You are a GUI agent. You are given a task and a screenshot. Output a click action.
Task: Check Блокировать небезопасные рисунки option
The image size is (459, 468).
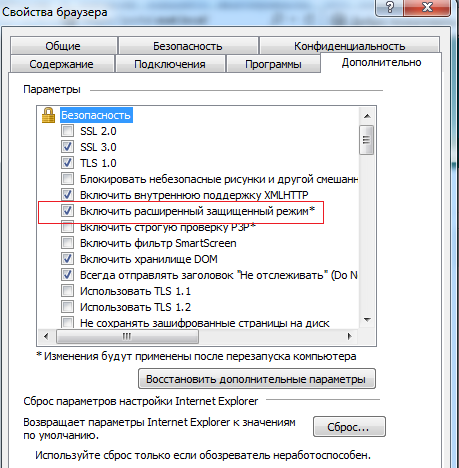pyautogui.click(x=67, y=179)
